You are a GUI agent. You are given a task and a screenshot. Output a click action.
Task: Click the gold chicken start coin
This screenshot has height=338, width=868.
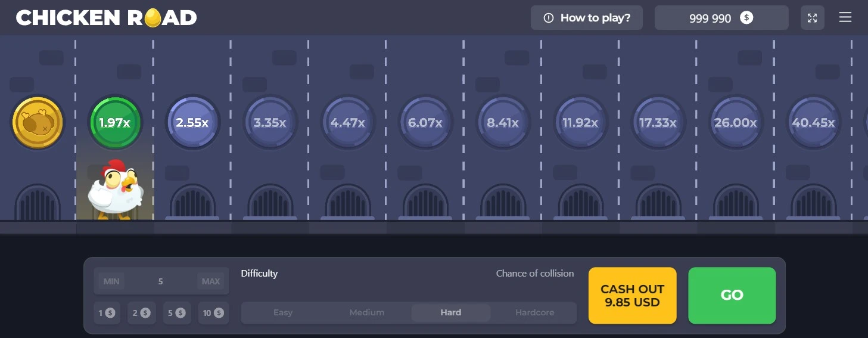[x=38, y=123]
